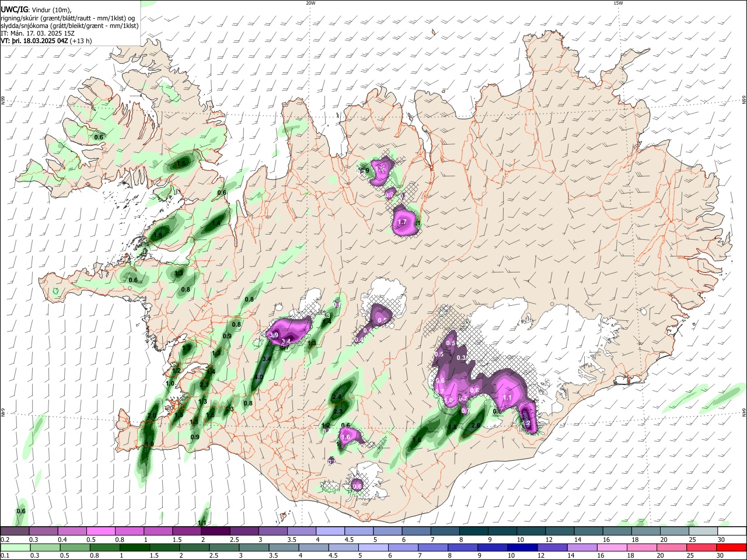Click the 12 label on the upper legend row
Viewport: 747px width, 560px height.
pos(549,540)
